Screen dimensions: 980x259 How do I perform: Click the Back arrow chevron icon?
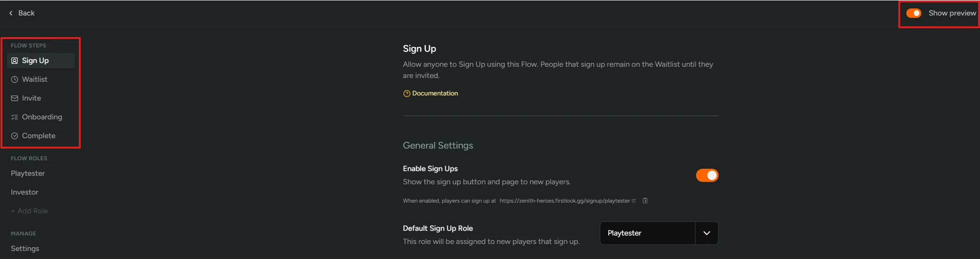coord(11,13)
